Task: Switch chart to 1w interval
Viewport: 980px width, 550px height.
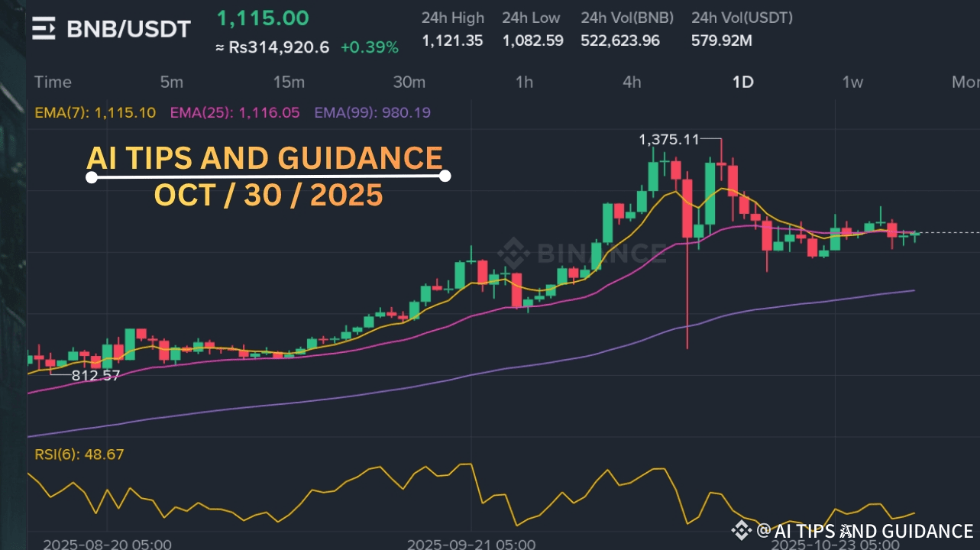Action: click(x=852, y=82)
